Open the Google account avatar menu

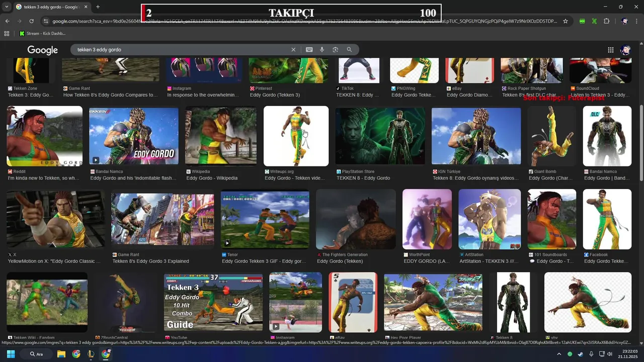tap(625, 50)
